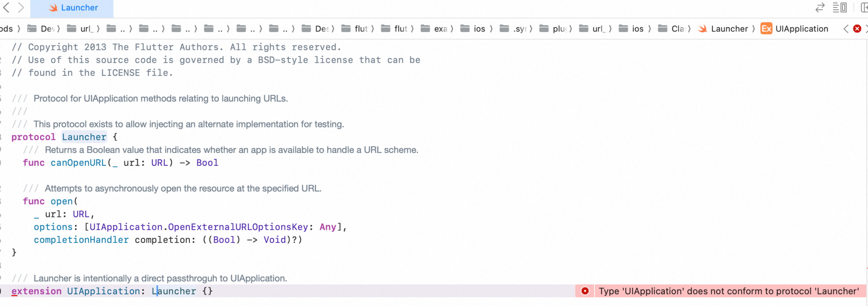Go forward using the right navigation chevron
The image size is (868, 306).
click(x=21, y=7)
